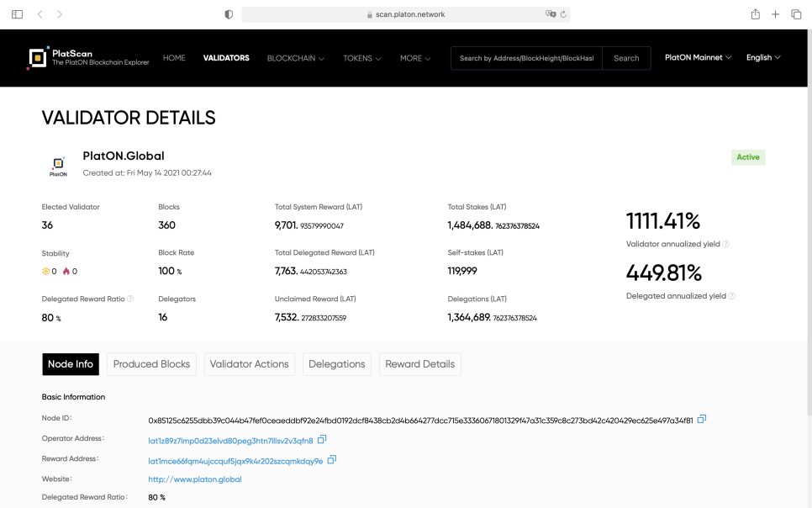Screen dimensions: 812x508
Task: Toggle the Safari sidebar icon
Action: click(x=17, y=14)
